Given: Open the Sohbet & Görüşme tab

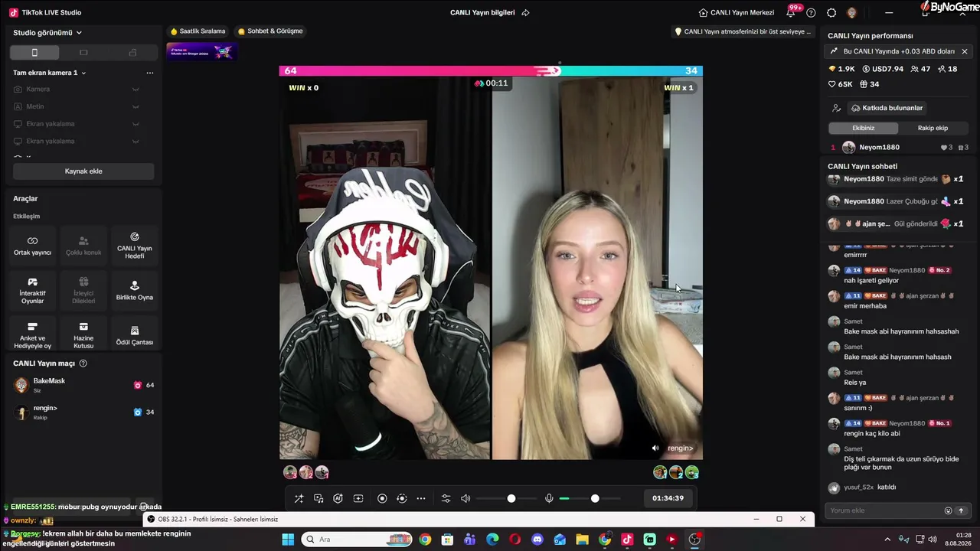Looking at the screenshot, I should 270,31.
